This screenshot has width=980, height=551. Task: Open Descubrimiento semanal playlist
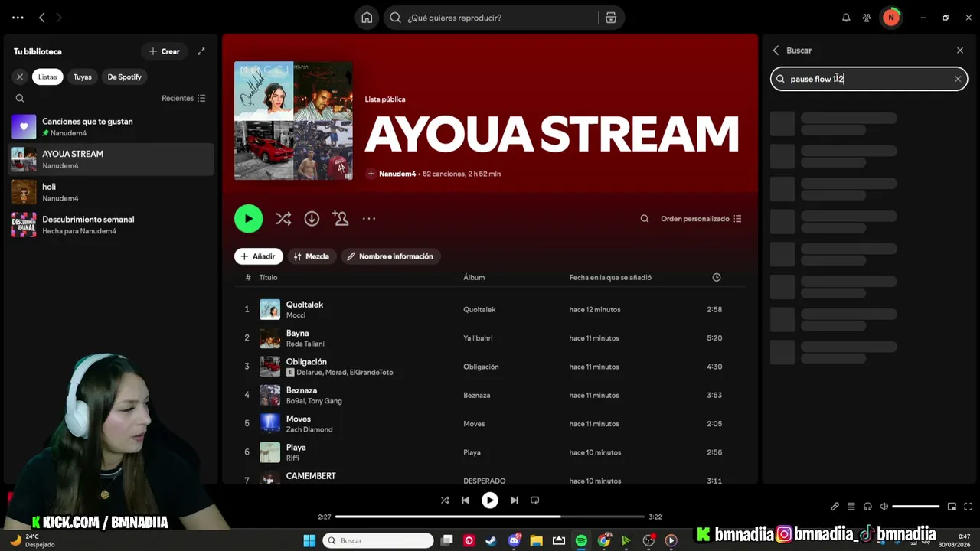pyautogui.click(x=111, y=225)
